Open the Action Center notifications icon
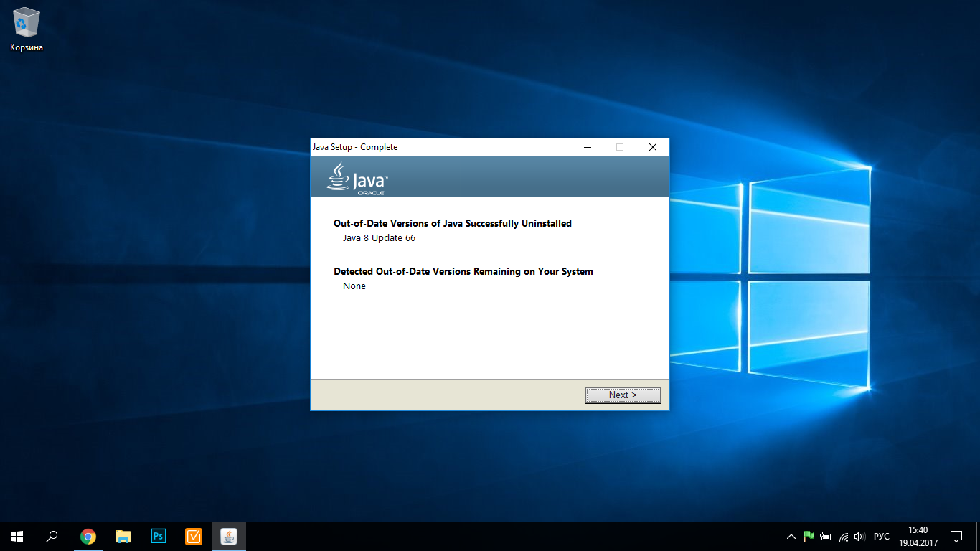 [956, 536]
